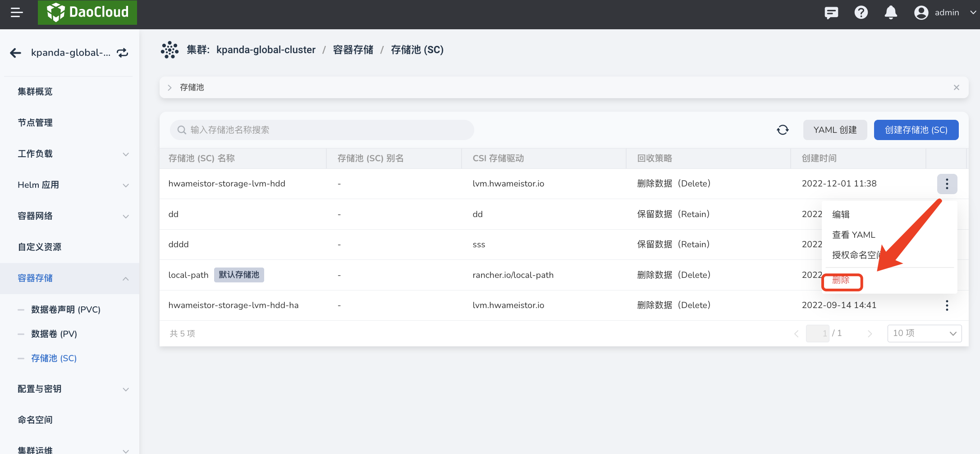Open 数据卷 (PV) submenu item
Image resolution: width=980 pixels, height=454 pixels.
(54, 334)
